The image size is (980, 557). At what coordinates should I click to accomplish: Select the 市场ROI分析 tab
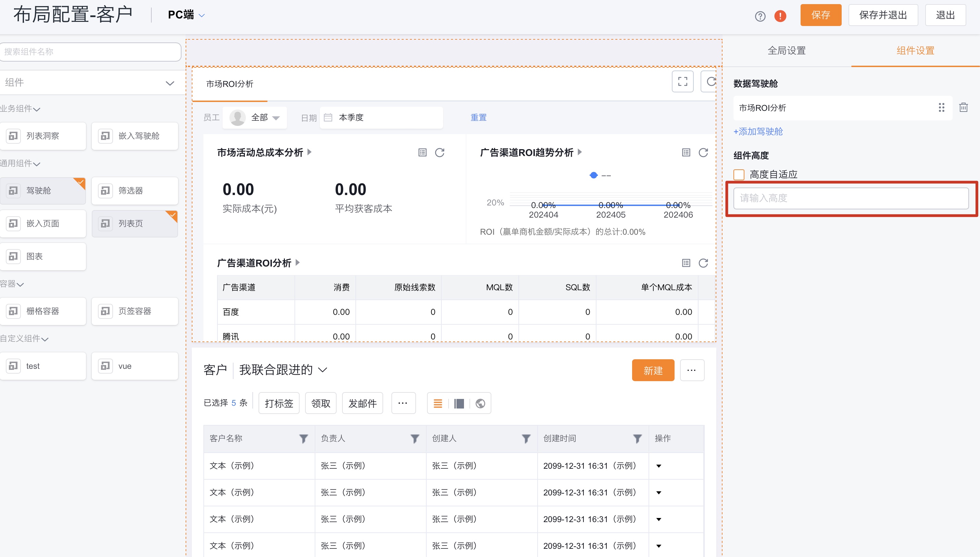tap(230, 84)
